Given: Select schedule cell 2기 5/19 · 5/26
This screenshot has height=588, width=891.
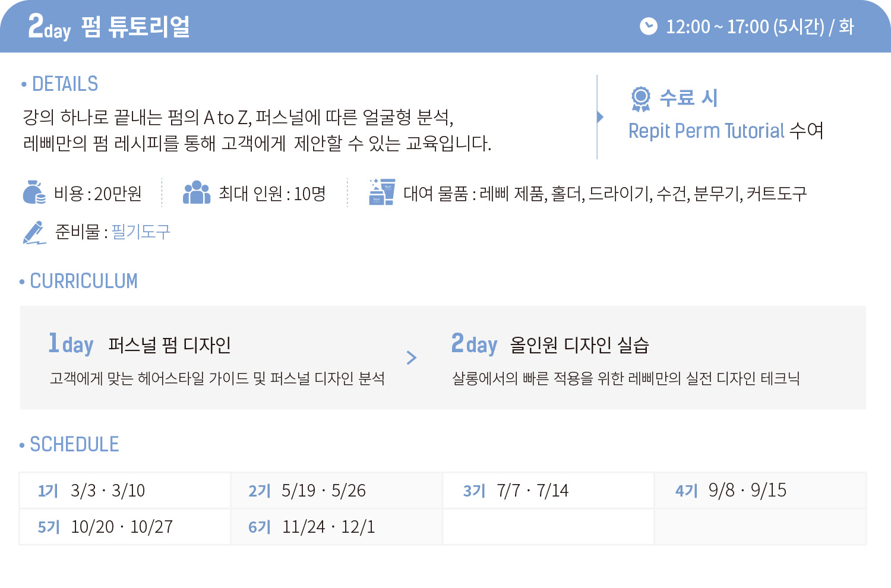Looking at the screenshot, I should [336, 491].
